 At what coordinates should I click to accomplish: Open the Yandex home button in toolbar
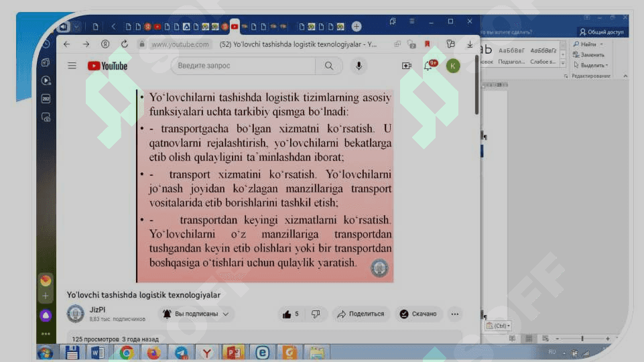105,44
